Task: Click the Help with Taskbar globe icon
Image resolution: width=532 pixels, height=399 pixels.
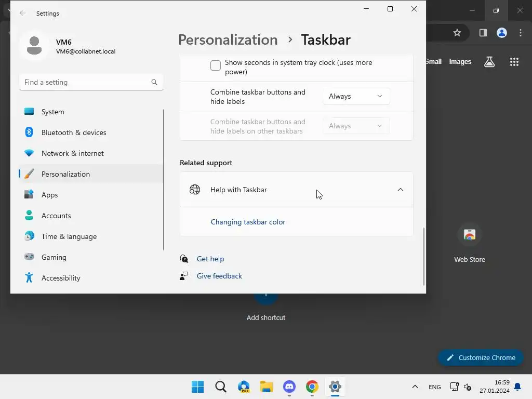Action: coord(195,190)
